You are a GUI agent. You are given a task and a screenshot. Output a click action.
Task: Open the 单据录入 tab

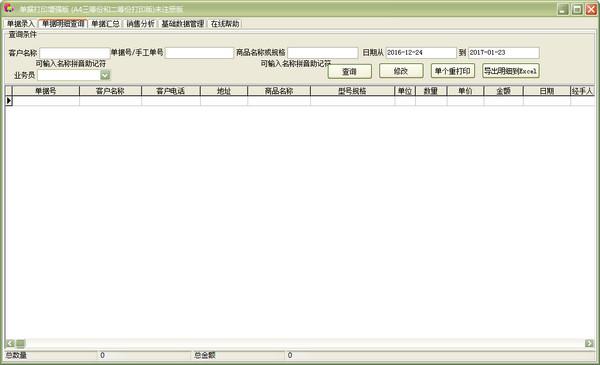(21, 24)
